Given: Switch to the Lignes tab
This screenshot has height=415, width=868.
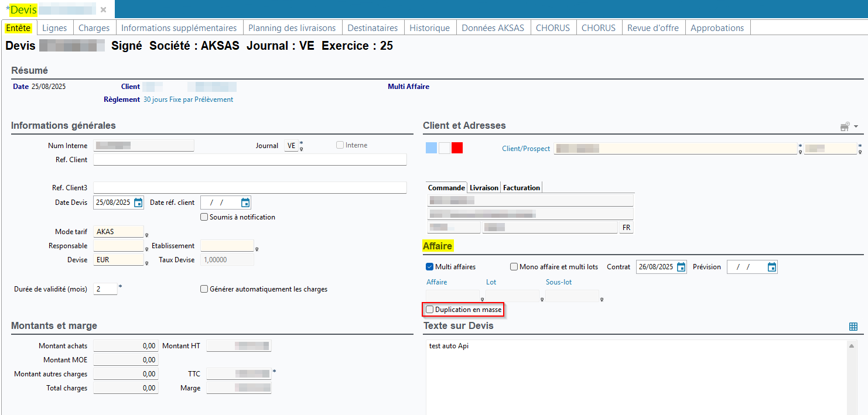Looking at the screenshot, I should point(54,28).
